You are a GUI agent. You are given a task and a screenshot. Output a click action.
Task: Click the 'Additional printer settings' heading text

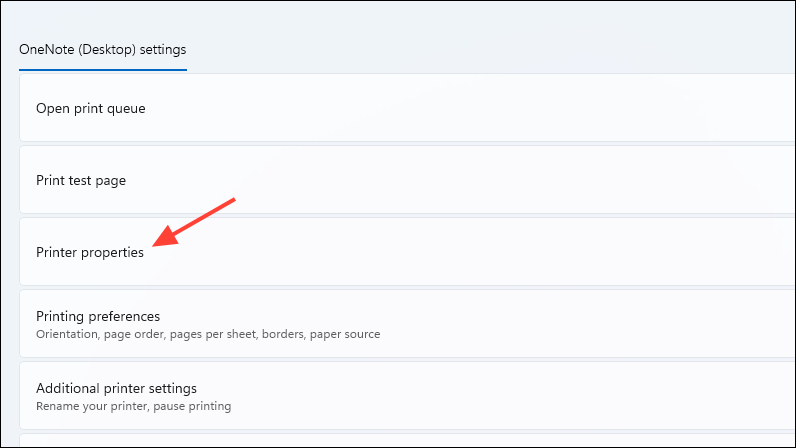(x=116, y=388)
